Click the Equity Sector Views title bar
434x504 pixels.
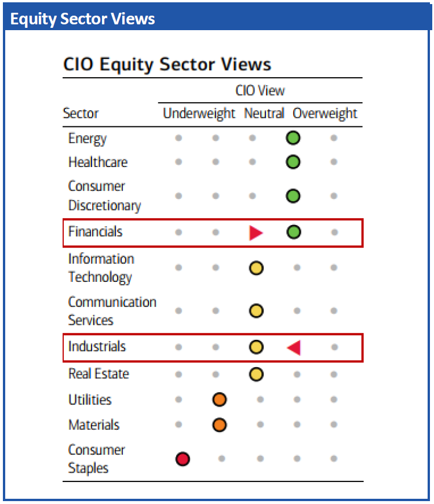point(82,19)
